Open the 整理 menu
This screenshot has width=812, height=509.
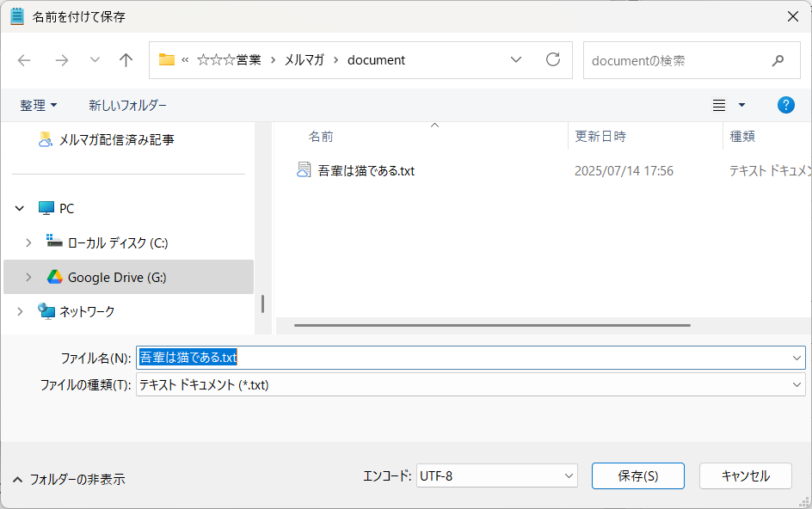pyautogui.click(x=39, y=106)
